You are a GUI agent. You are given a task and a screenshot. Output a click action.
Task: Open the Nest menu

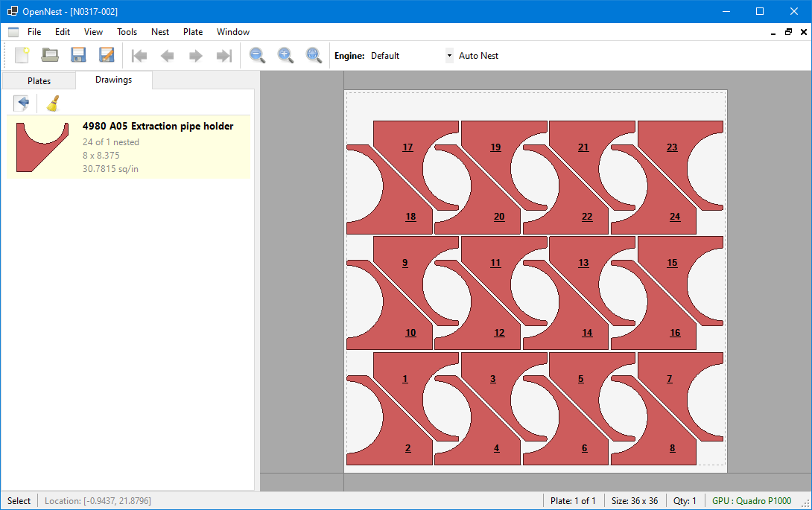(x=159, y=31)
